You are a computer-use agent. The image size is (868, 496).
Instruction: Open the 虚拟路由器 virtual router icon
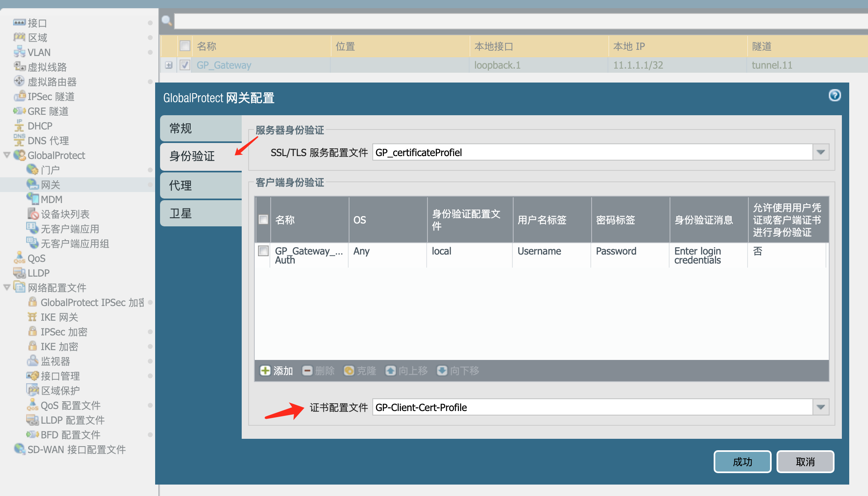click(19, 81)
